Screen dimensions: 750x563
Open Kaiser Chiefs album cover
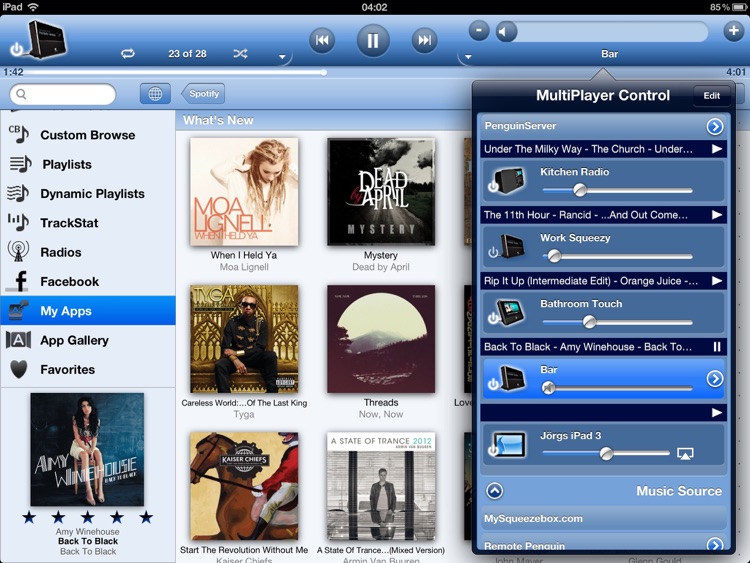[244, 486]
